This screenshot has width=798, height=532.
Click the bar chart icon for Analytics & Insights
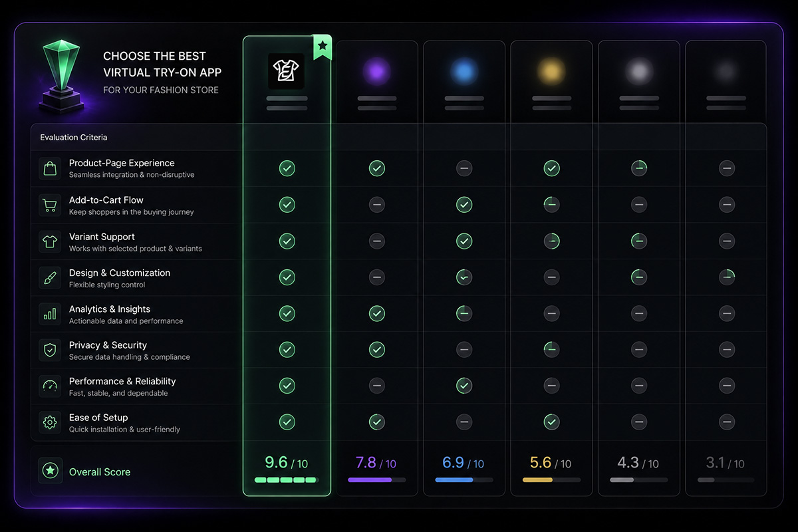pyautogui.click(x=50, y=315)
